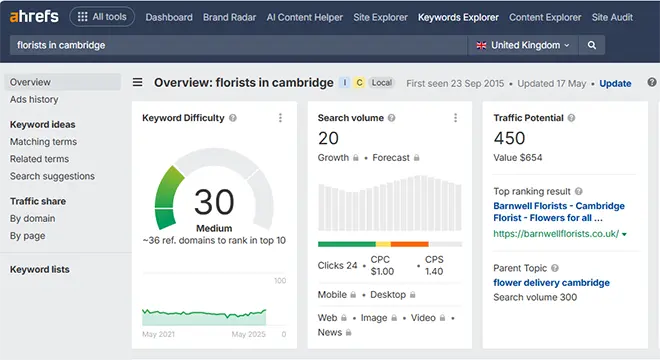Click the News lock icon
Viewport: 660px width, 360px height.
coord(349,333)
